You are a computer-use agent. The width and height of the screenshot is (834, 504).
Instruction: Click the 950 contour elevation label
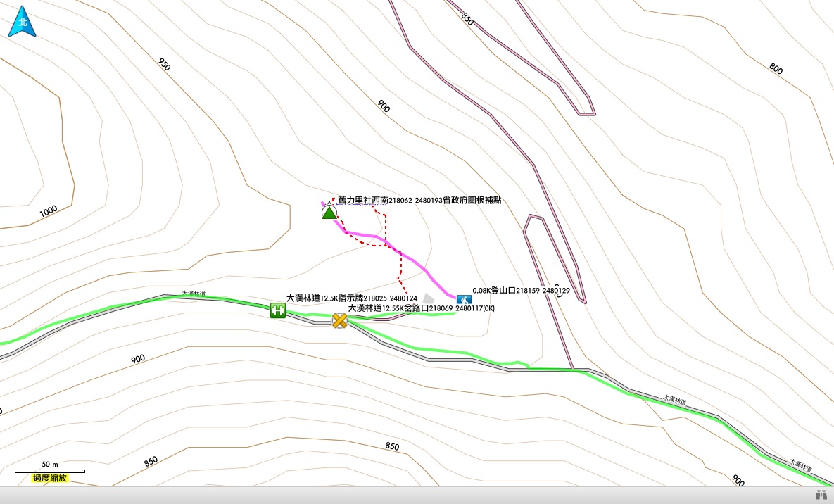click(x=163, y=65)
